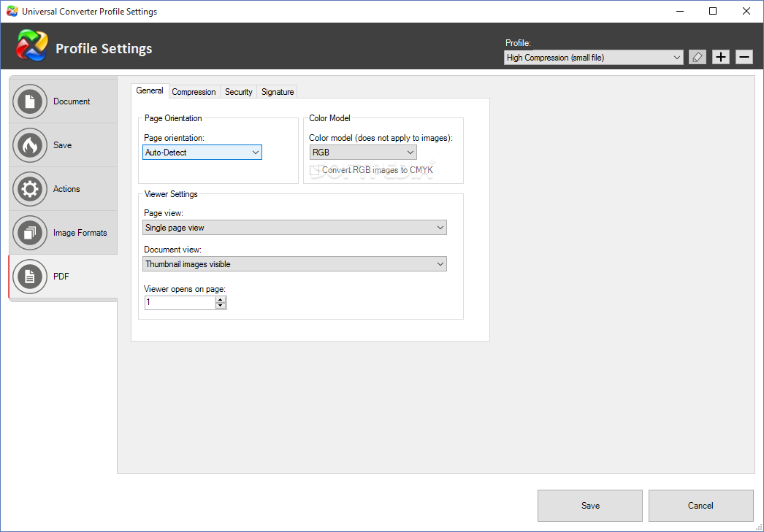Switch to the Compression tab
764x532 pixels.
[194, 92]
